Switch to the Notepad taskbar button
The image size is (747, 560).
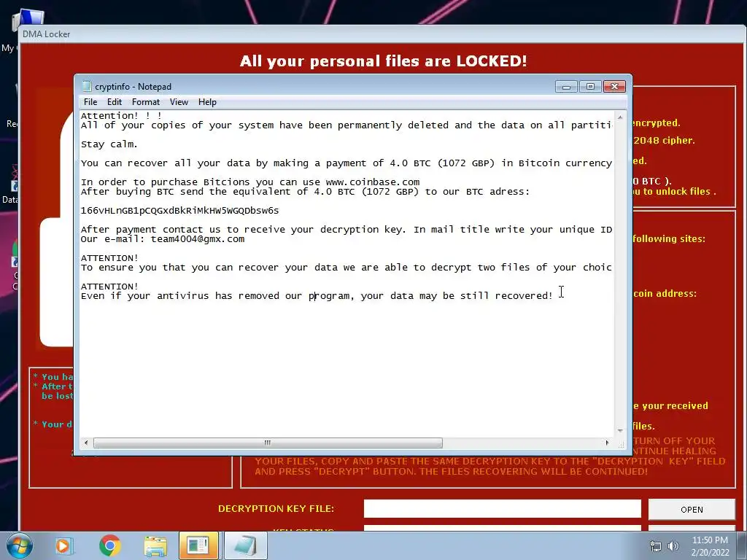click(245, 545)
